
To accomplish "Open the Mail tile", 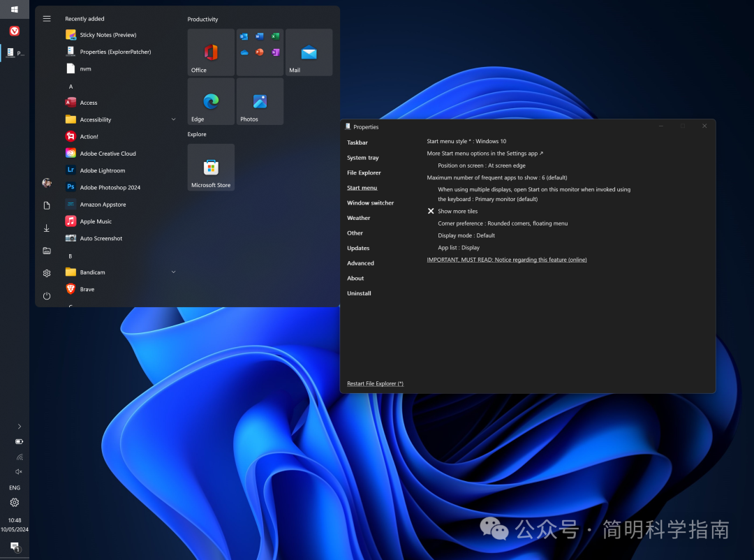I will 309,52.
